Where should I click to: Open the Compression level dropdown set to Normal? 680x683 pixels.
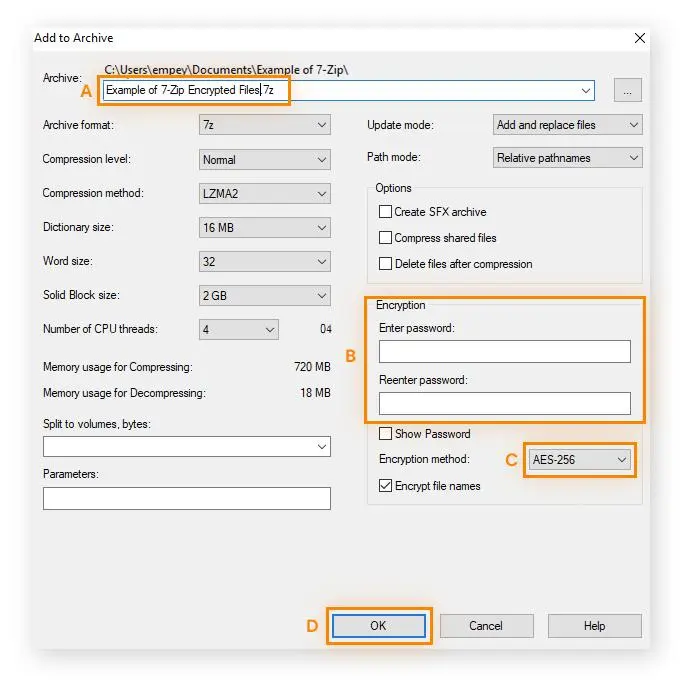(264, 159)
